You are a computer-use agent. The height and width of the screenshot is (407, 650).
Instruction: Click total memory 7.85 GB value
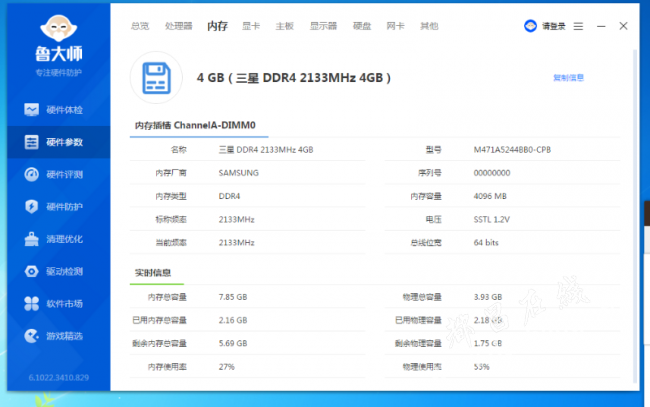tap(233, 297)
